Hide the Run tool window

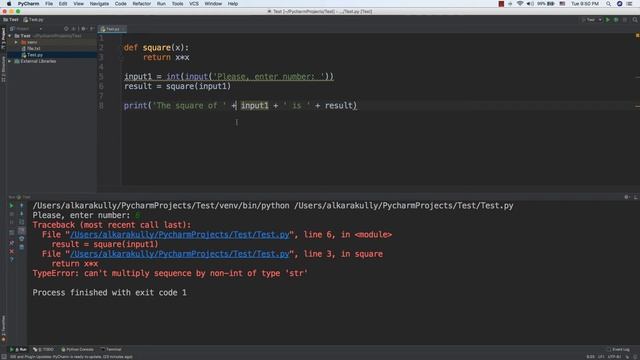coord(636,197)
